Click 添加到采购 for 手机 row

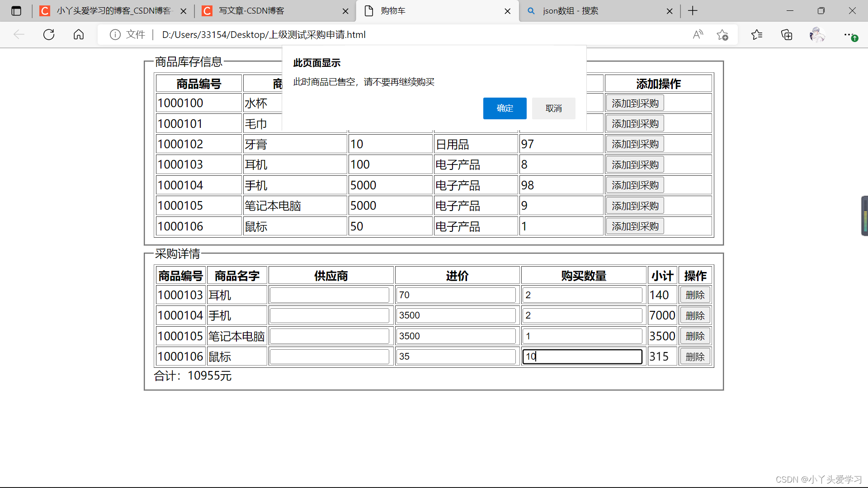(x=635, y=185)
